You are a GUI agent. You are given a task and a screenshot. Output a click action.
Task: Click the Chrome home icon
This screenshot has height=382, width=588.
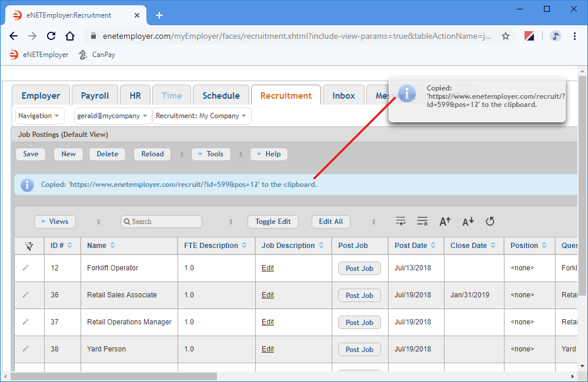pos(70,36)
